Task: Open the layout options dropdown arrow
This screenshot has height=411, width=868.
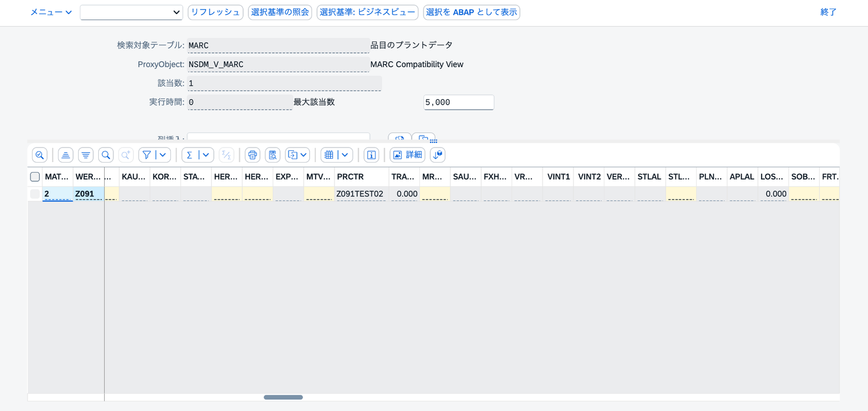Action: point(344,155)
